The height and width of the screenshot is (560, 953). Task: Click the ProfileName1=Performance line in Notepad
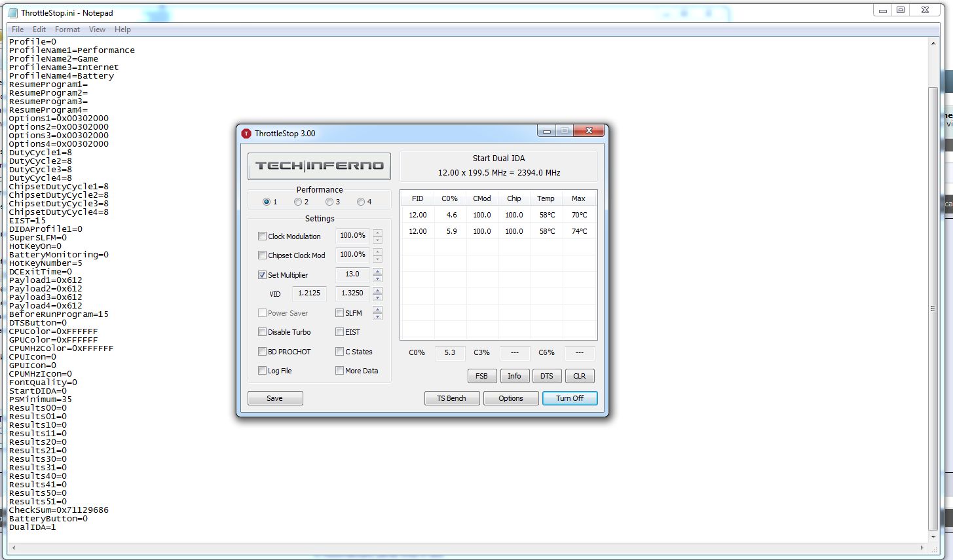72,50
